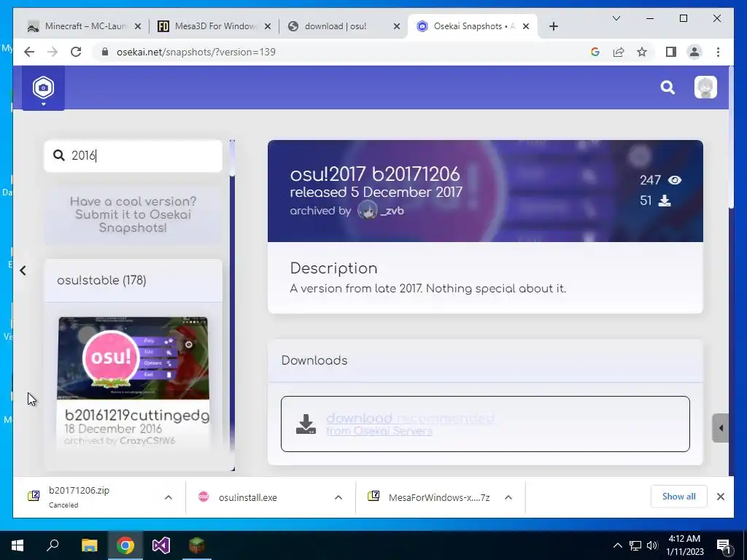Close the download | osu! tab
747x560 pixels.
click(396, 26)
